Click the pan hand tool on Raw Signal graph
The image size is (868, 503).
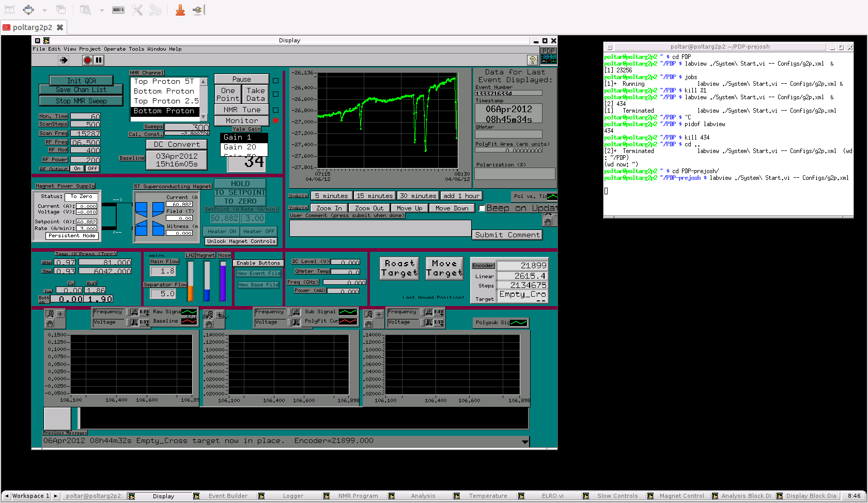tap(50, 324)
